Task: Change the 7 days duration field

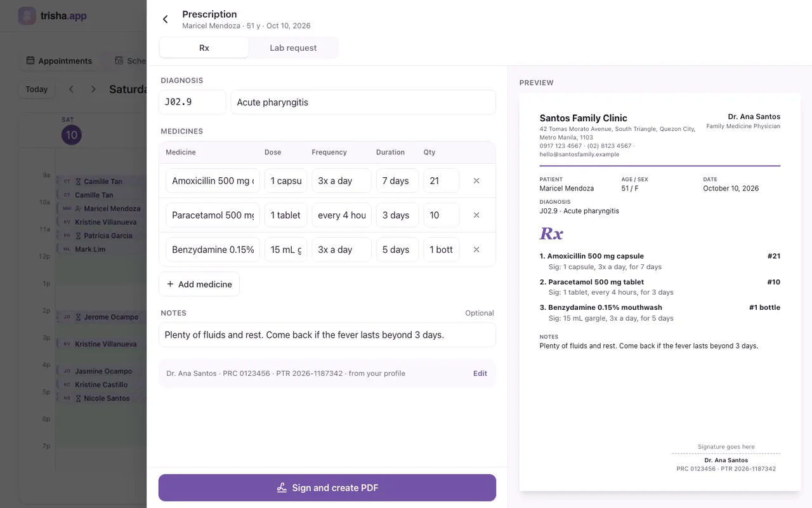Action: (397, 181)
